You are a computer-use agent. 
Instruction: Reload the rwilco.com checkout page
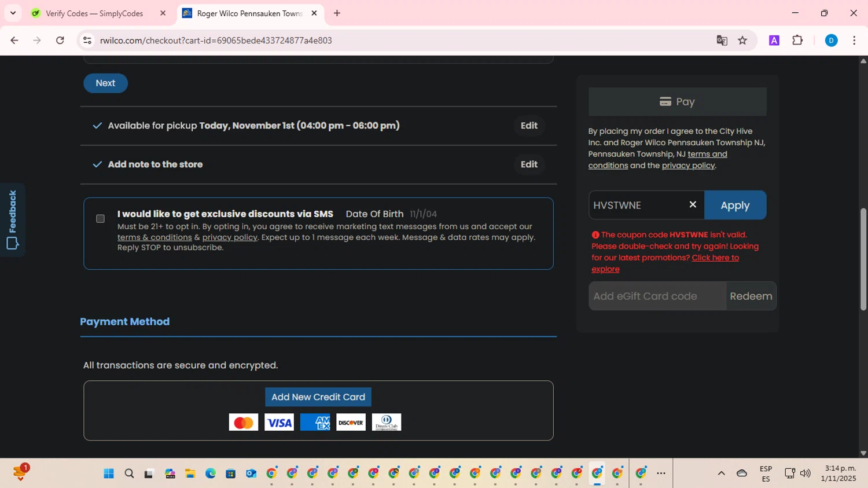60,41
